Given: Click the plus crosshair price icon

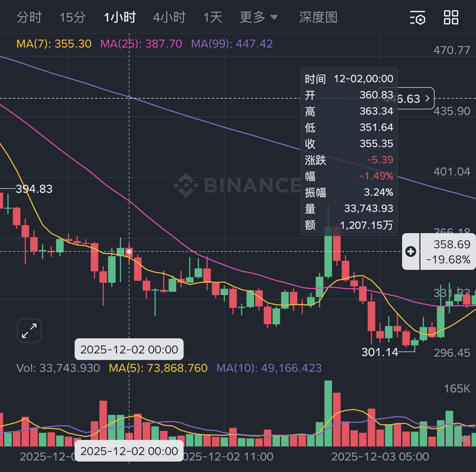Looking at the screenshot, I should (x=411, y=251).
